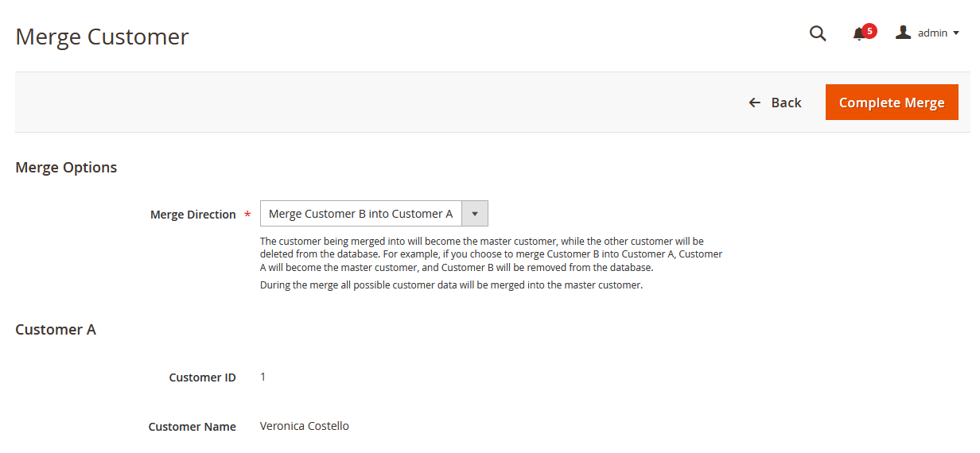Click the name Veronica Costello
The image size is (980, 453).
point(304,426)
